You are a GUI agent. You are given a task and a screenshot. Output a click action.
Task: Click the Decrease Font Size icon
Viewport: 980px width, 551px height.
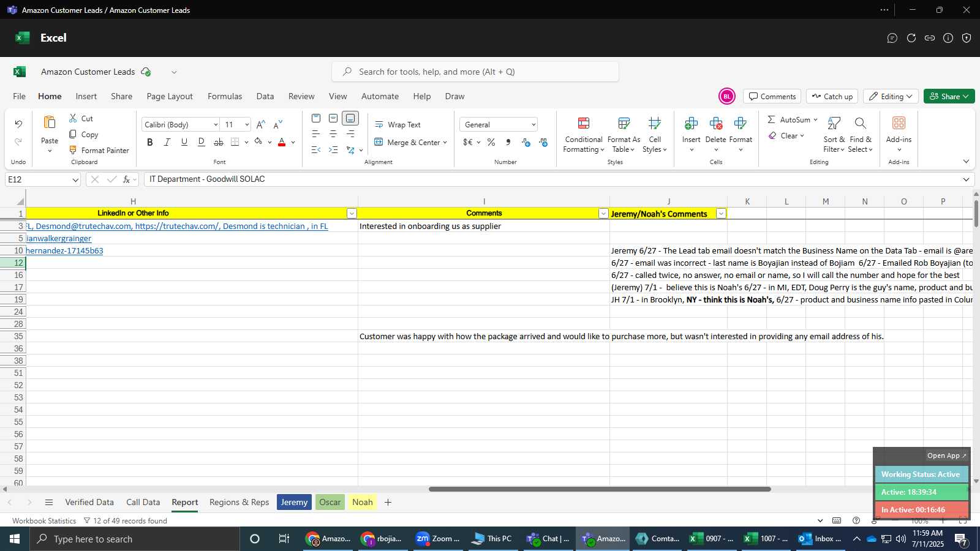[277, 124]
